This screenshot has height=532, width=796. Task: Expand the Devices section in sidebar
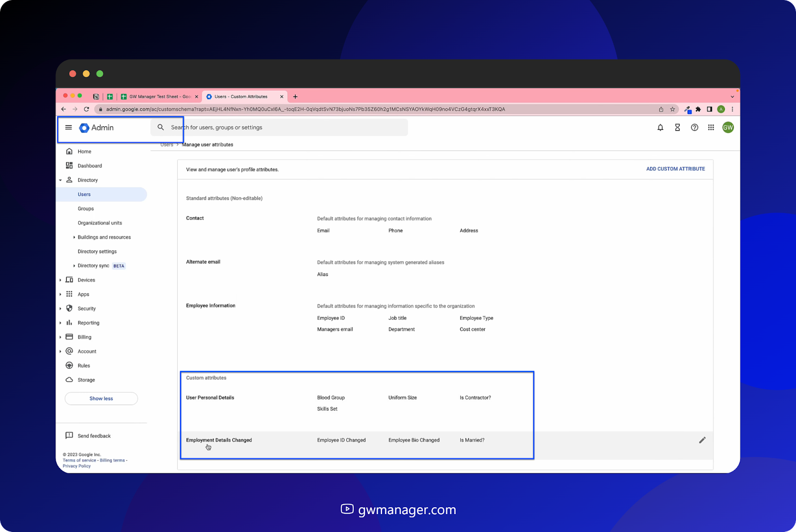tap(61, 279)
